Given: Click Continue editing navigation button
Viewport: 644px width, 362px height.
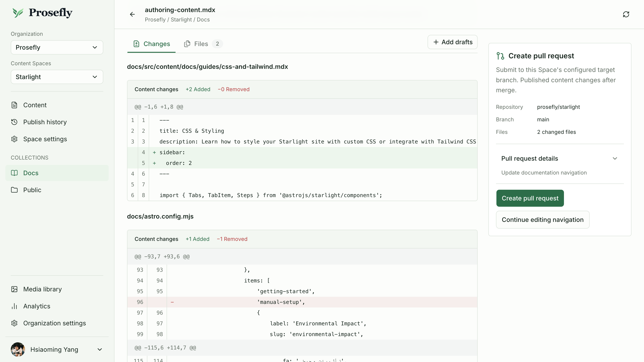Looking at the screenshot, I should [542, 220].
